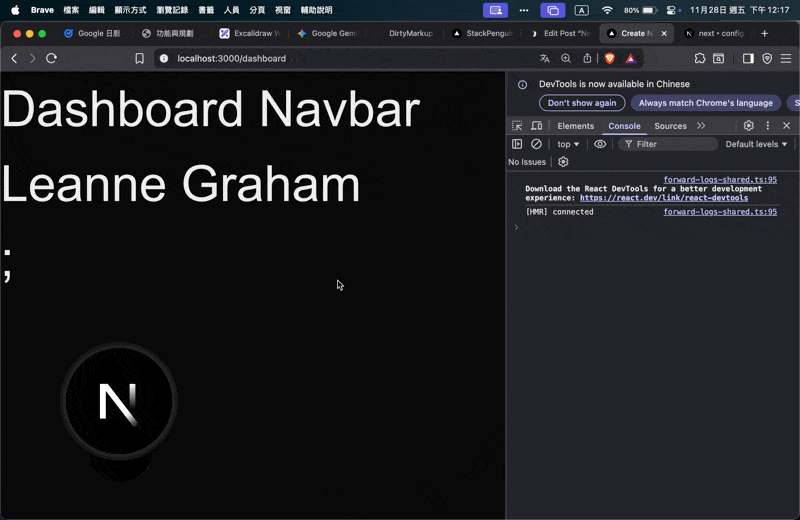Viewport: 800px width, 520px height.
Task: Show the console sidebar panel
Action: [517, 144]
